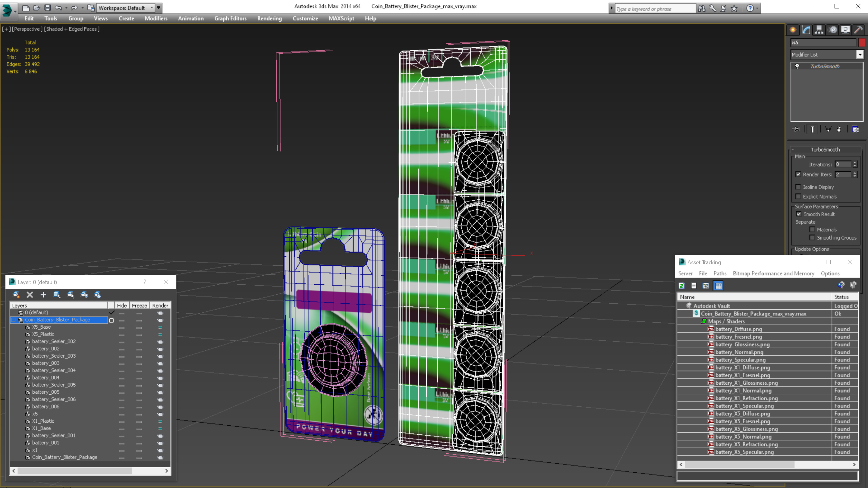Open the Motion command panel tab
This screenshot has width=868, height=488.
[833, 30]
